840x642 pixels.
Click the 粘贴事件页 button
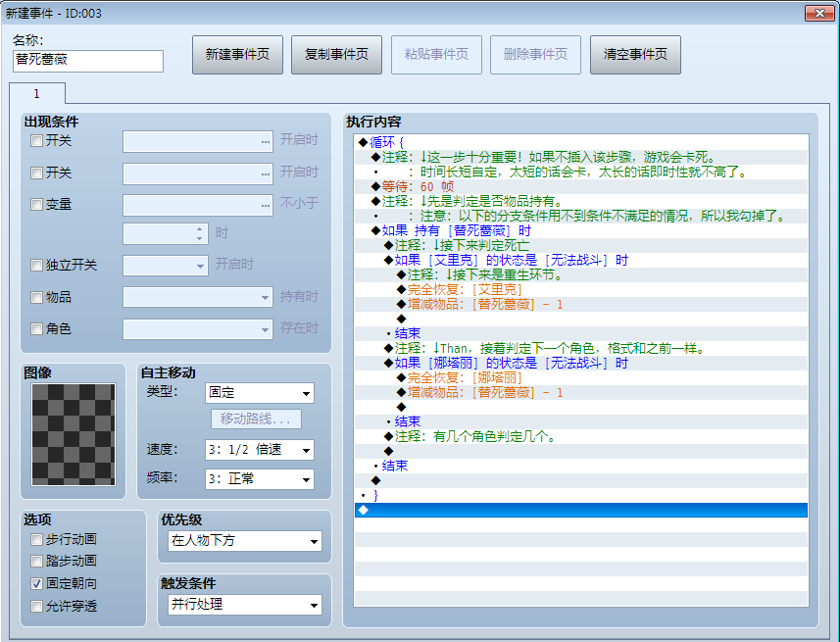click(x=436, y=55)
